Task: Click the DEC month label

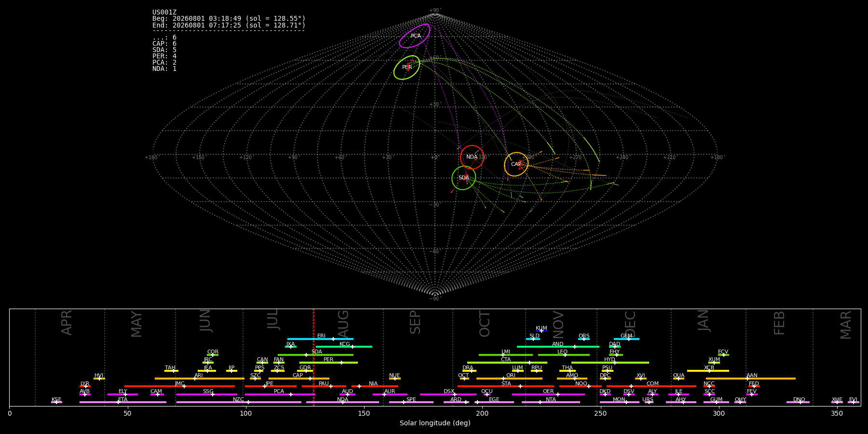Action: click(630, 324)
